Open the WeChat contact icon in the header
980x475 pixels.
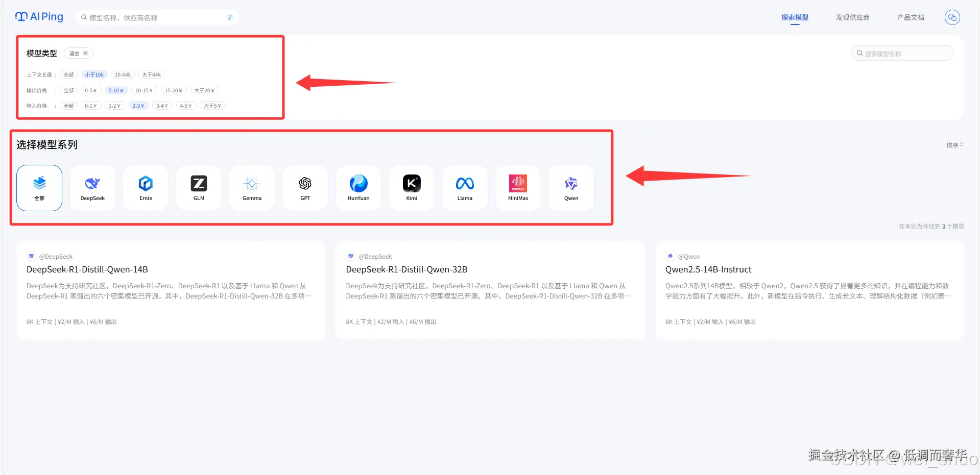[x=952, y=17]
